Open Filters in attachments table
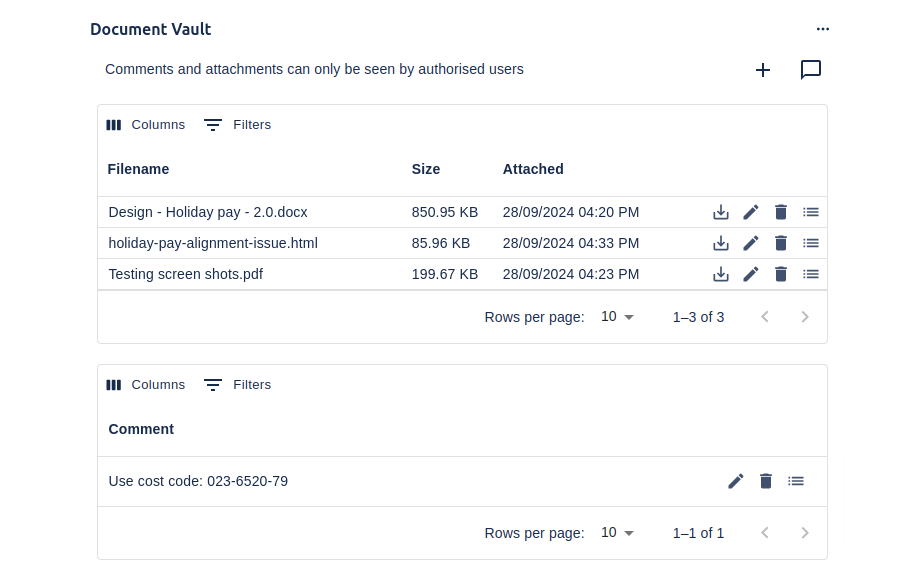The height and width of the screenshot is (573, 920). [x=237, y=125]
